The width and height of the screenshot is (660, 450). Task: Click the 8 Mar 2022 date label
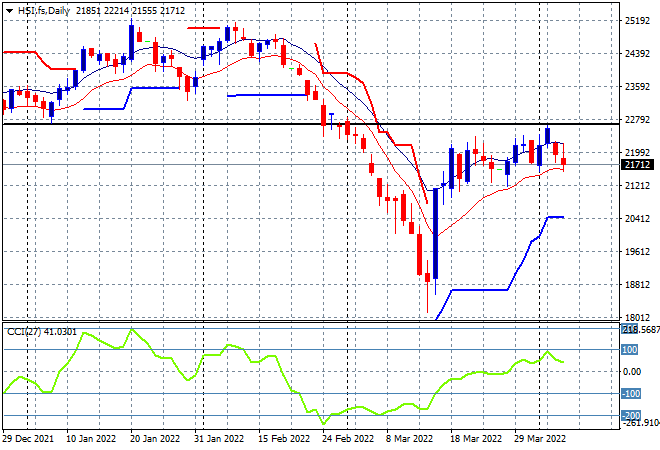[409, 439]
